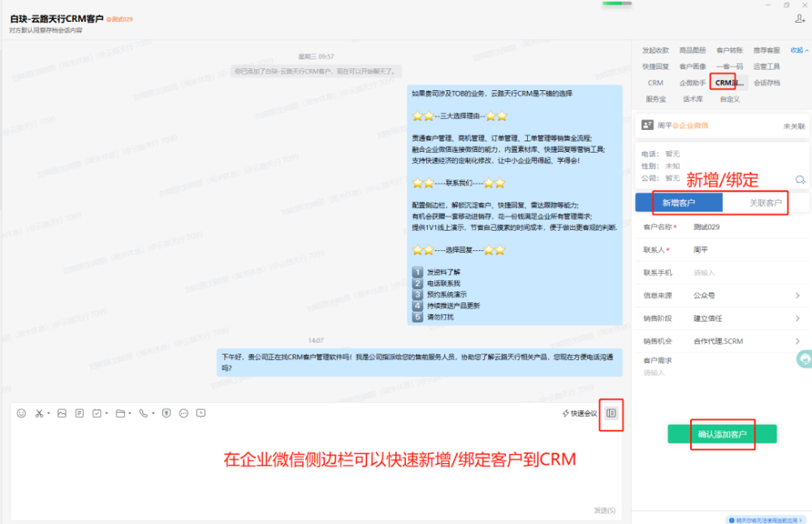Switch to 关联客户 tab
The image size is (812, 524).
[766, 202]
